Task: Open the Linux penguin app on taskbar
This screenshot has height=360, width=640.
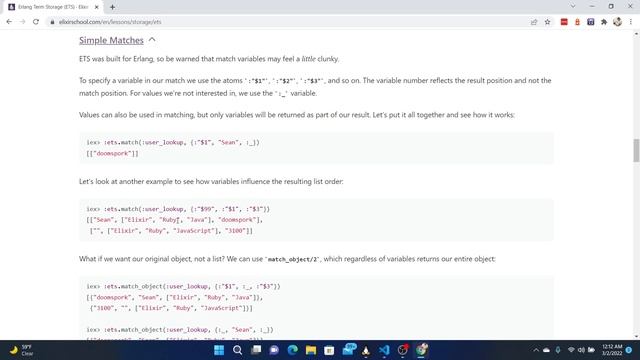Action: [366, 350]
